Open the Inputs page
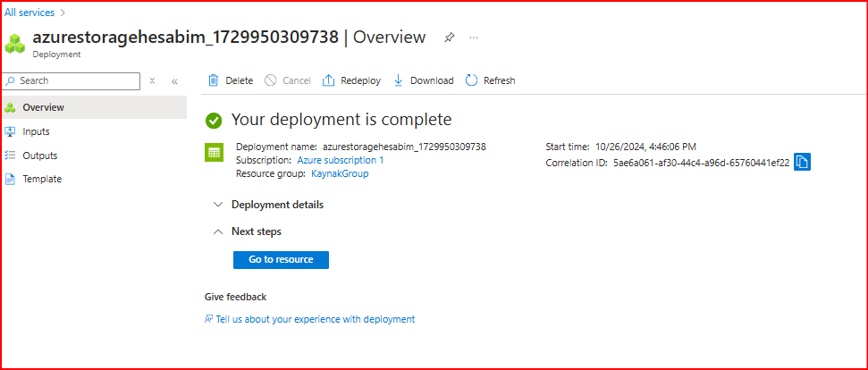Image resolution: width=868 pixels, height=370 pixels. [36, 131]
